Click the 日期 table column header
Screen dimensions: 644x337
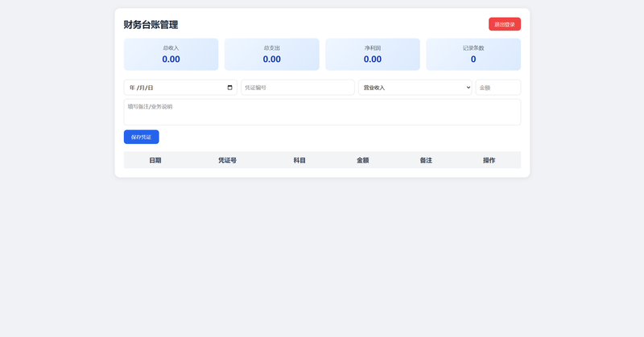(x=155, y=160)
